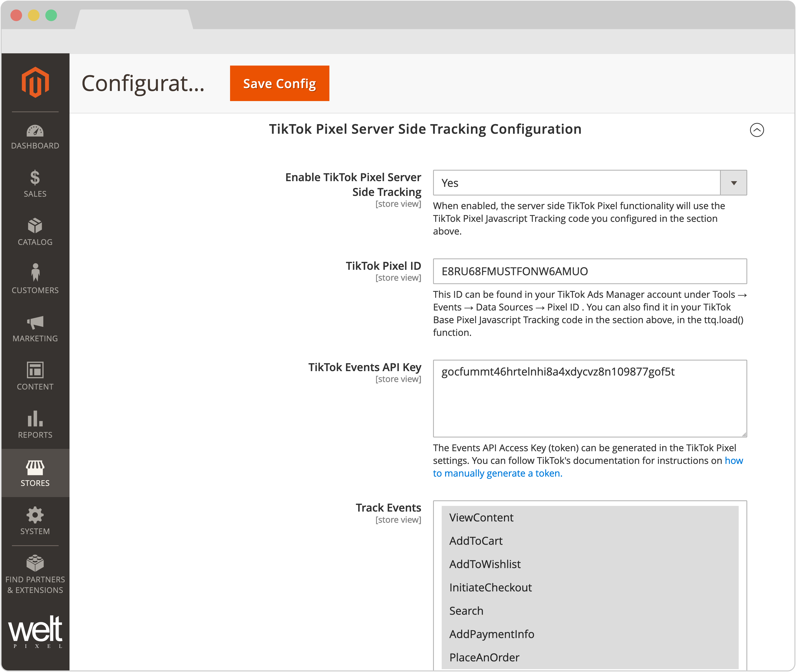Open the Reports bar chart menu
Image resolution: width=796 pixels, height=672 pixels.
pyautogui.click(x=35, y=425)
